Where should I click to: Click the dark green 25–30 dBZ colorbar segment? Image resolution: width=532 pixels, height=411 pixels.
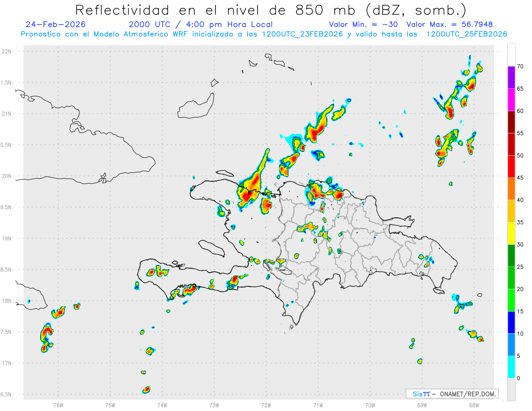[x=511, y=255]
